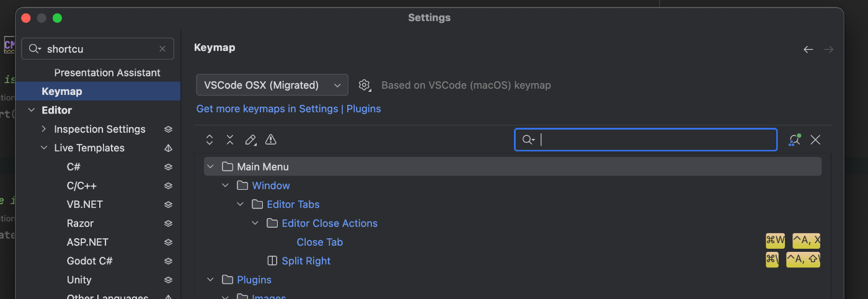Select the Close Tab action row

pos(513,242)
